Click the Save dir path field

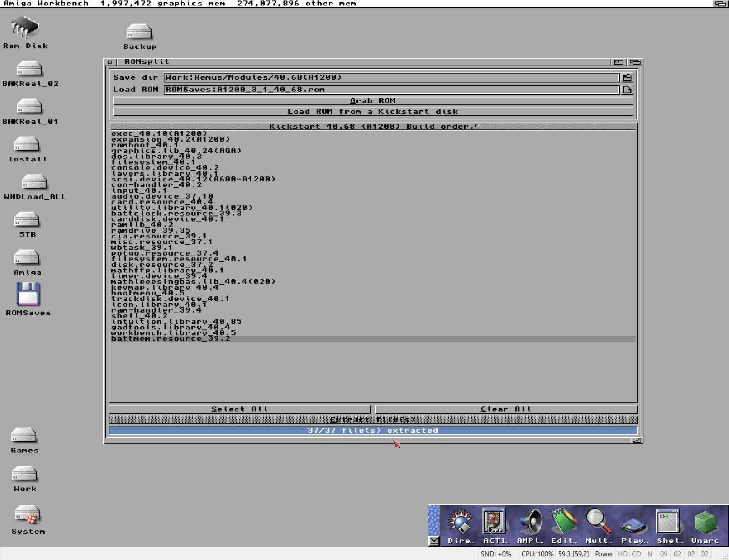click(x=391, y=77)
